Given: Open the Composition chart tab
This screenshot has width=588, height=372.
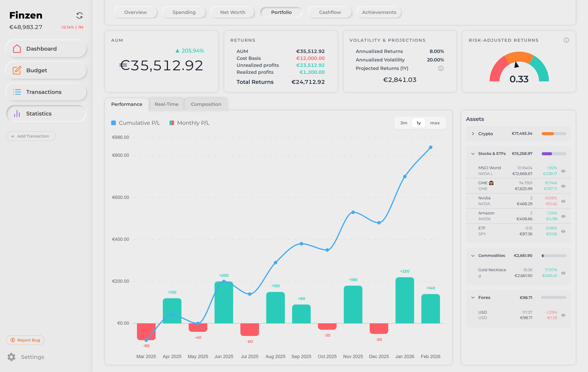Looking at the screenshot, I should [206, 104].
